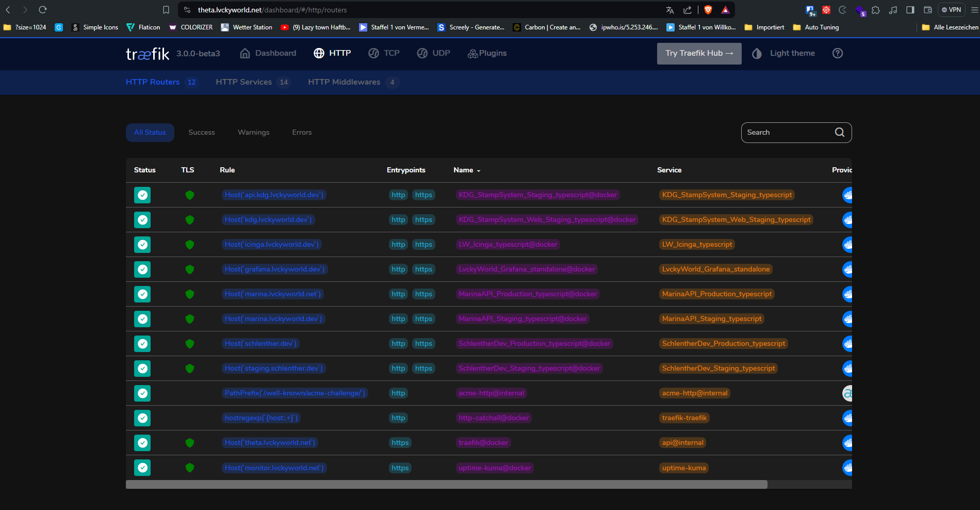Image resolution: width=980 pixels, height=510 pixels.
Task: Open the Docker provider icon for acme-http row
Action: (x=847, y=393)
